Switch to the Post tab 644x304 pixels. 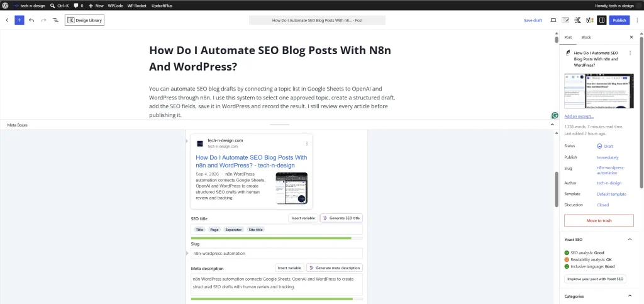point(568,37)
